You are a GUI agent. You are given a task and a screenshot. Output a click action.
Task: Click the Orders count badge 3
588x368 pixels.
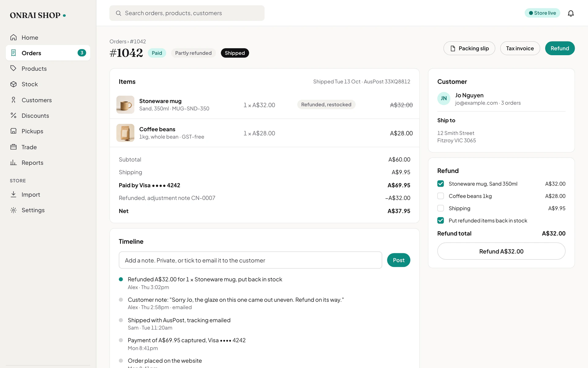click(x=82, y=53)
